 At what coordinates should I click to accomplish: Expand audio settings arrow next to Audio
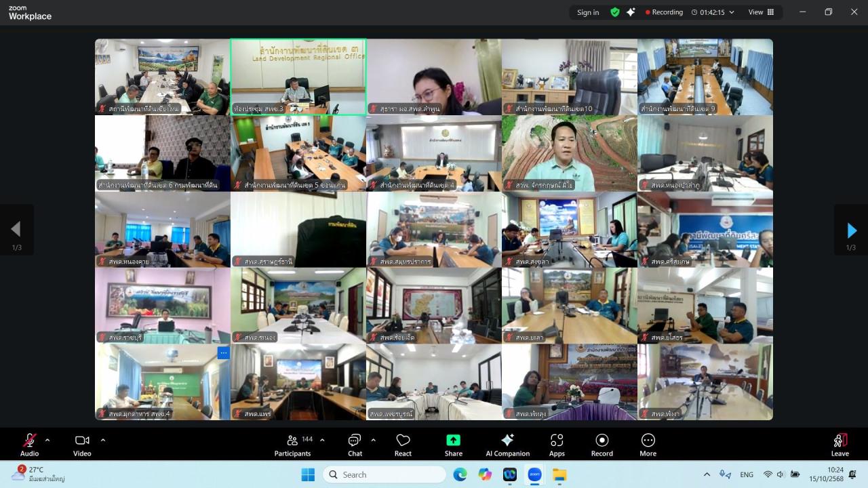pyautogui.click(x=47, y=440)
